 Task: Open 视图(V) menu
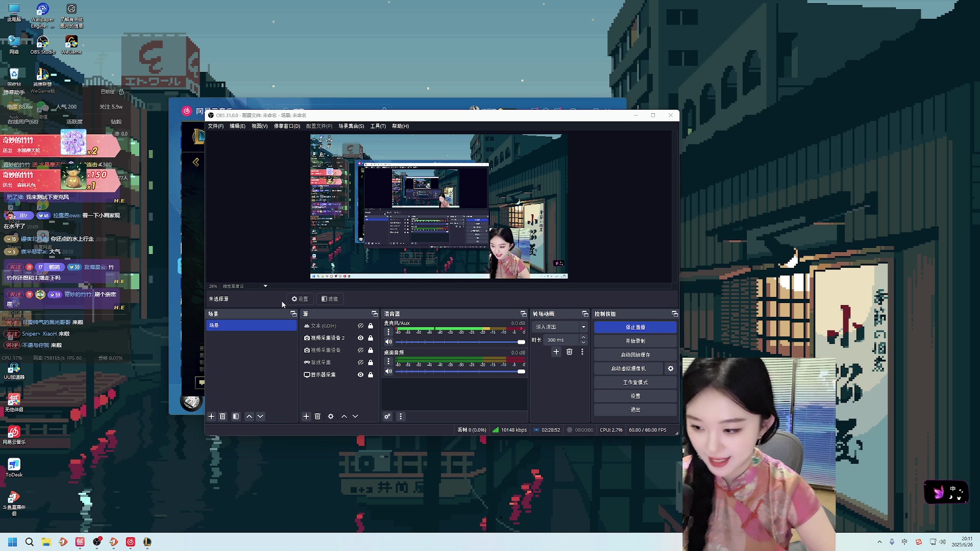pos(259,126)
